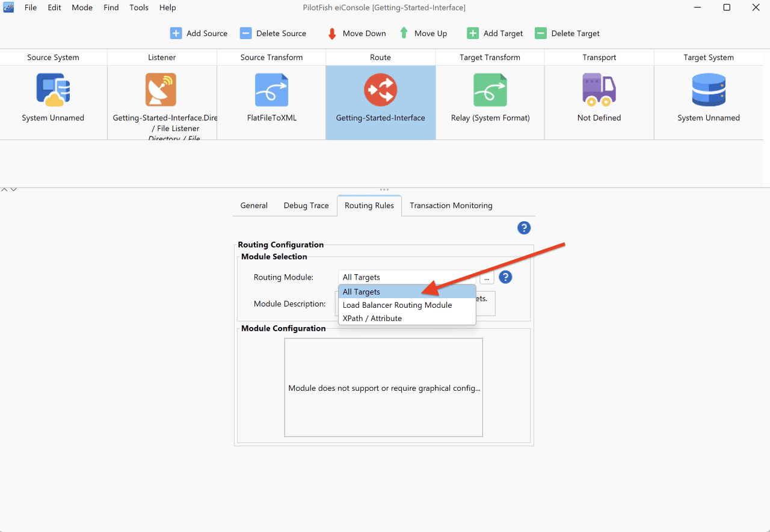Click the Target Transform column header
Viewport: 770px width, 532px height.
pyautogui.click(x=490, y=57)
